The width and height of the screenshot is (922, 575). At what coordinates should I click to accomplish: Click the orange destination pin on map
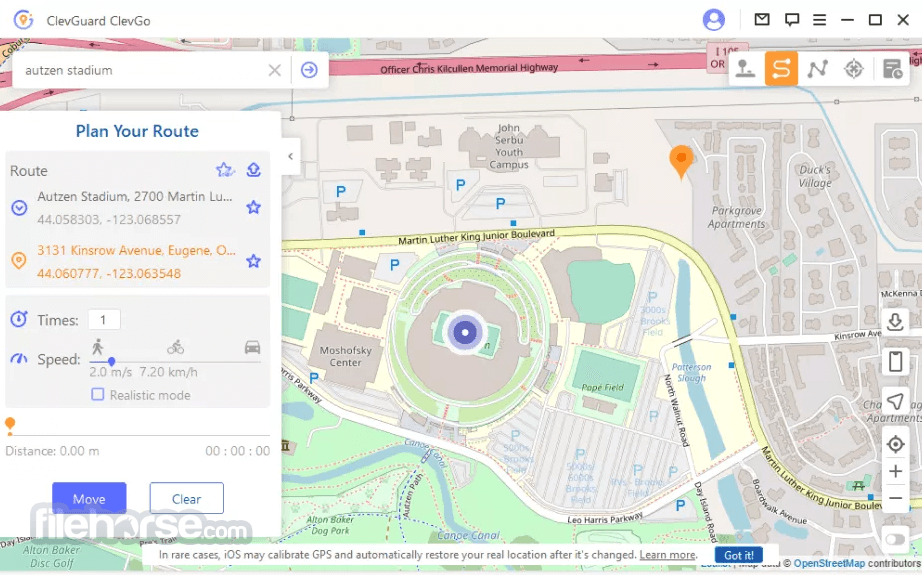click(x=681, y=162)
